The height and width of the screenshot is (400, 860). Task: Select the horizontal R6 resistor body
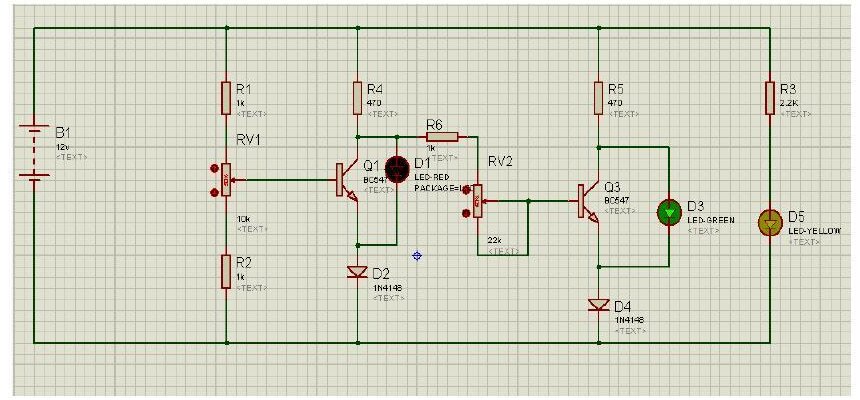click(x=442, y=136)
